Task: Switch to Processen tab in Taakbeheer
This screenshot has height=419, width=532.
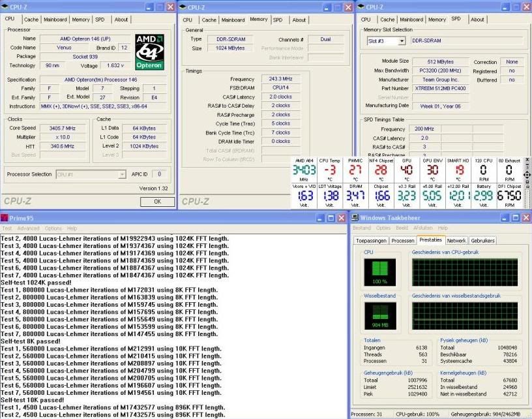Action: click(403, 241)
